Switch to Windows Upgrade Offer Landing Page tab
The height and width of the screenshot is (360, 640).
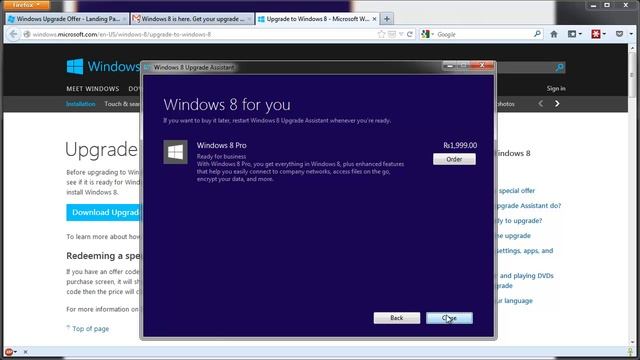coord(67,19)
